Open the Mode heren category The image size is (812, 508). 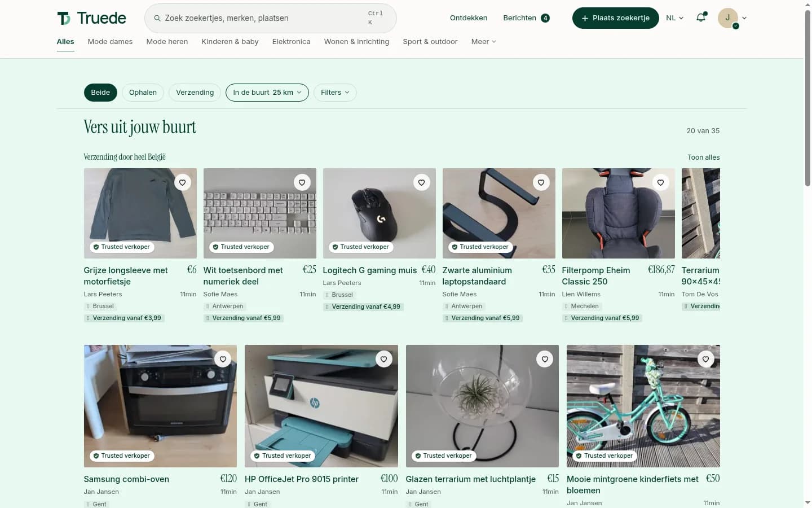coord(167,42)
